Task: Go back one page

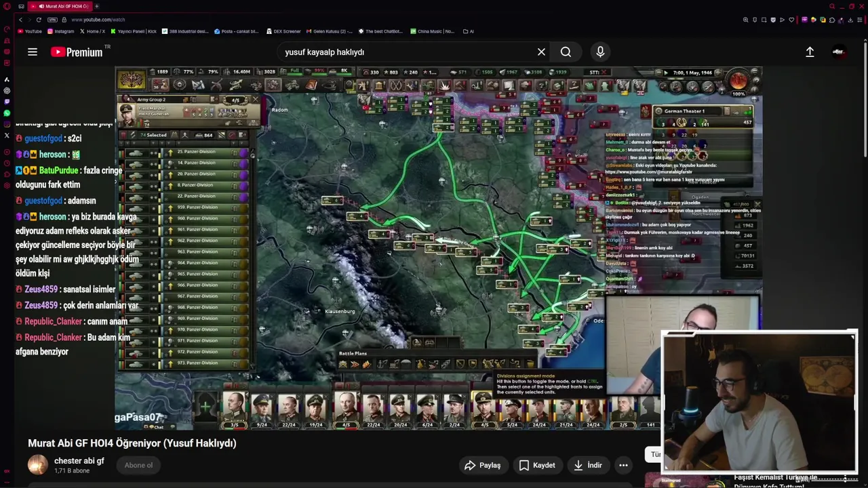Action: coord(20,20)
